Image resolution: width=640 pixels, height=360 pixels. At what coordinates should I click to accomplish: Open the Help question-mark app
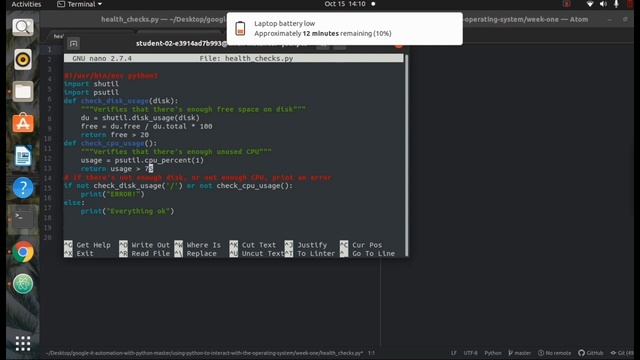pos(23,188)
